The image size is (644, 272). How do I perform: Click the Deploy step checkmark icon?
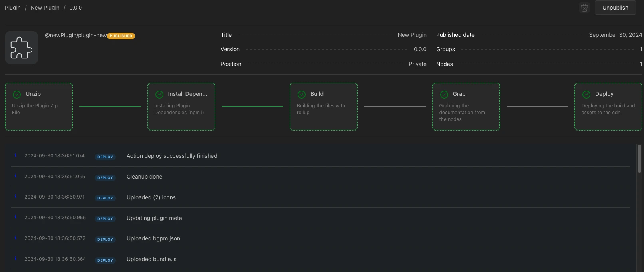coord(586,94)
